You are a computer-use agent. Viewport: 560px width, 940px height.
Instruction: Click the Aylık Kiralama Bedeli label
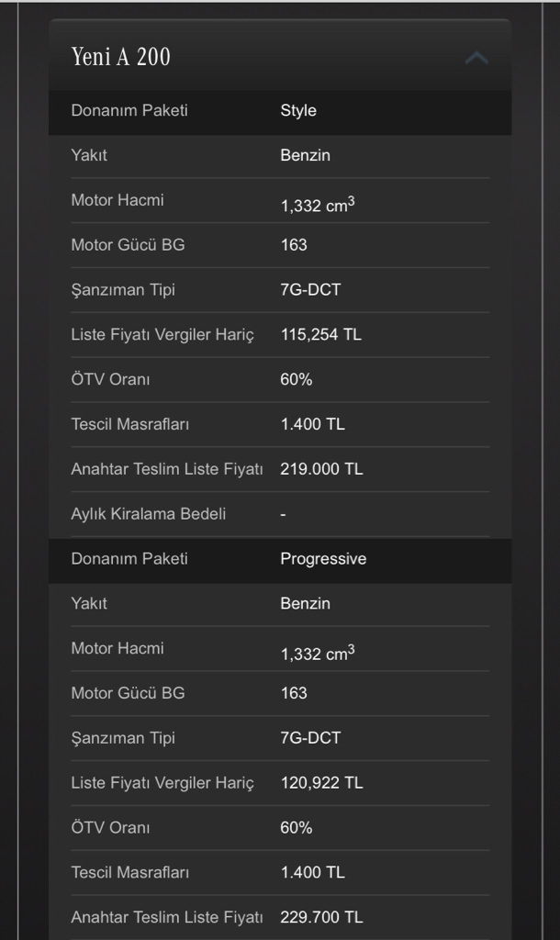tap(149, 514)
